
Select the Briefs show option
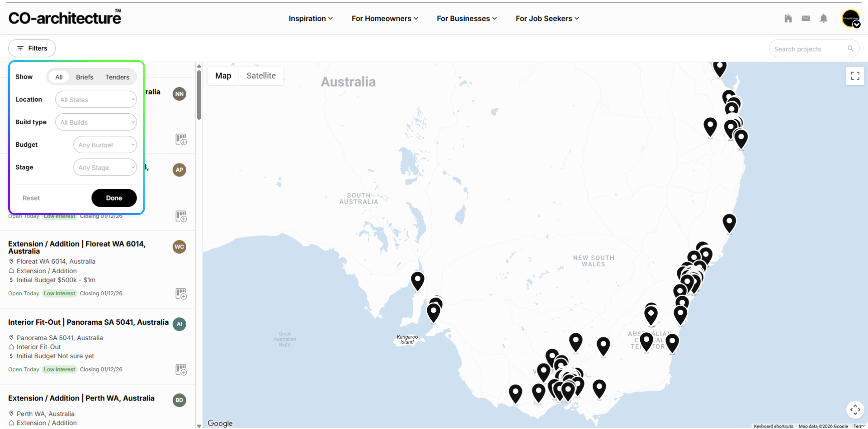tap(85, 77)
